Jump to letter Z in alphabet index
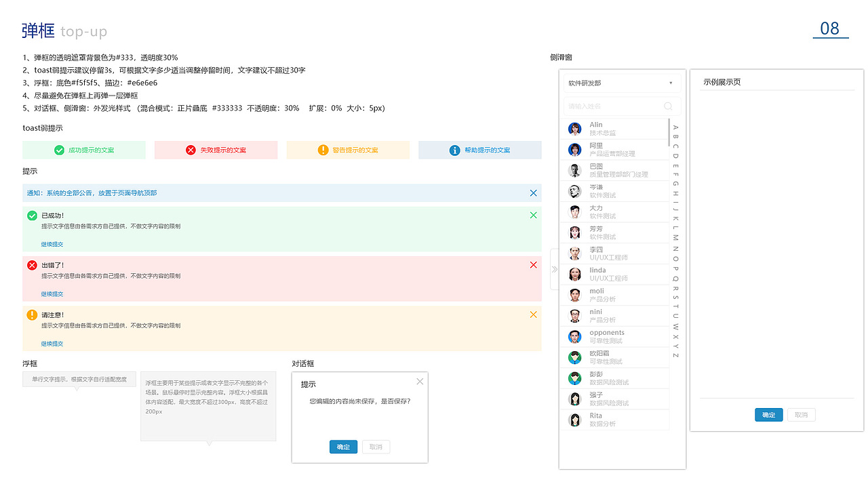Screen dimensions: 868x488 tap(675, 355)
